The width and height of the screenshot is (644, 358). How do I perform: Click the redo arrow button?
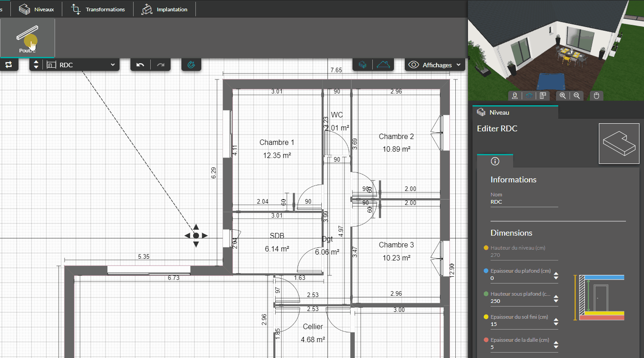[161, 65]
